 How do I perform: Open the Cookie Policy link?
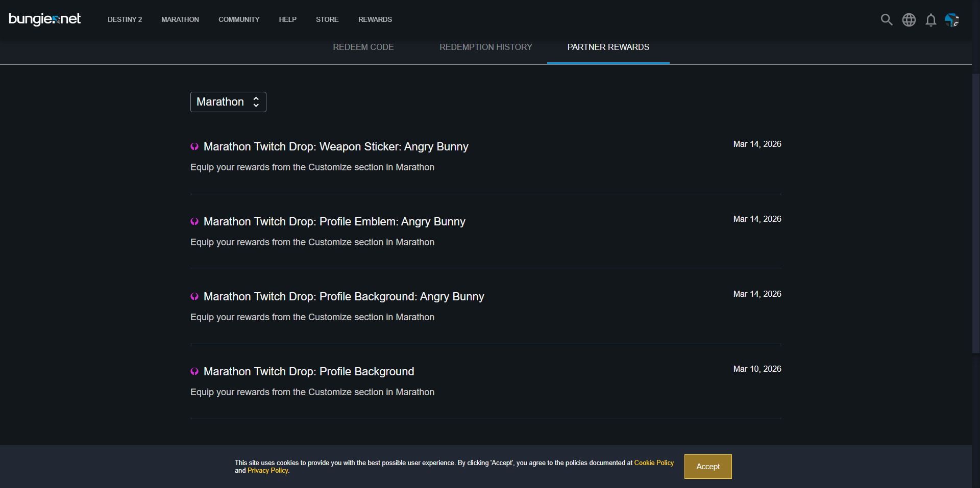click(653, 463)
